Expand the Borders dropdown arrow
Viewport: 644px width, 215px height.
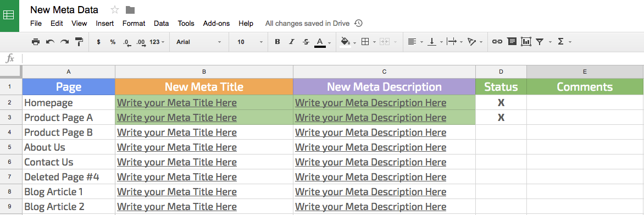pos(374,42)
